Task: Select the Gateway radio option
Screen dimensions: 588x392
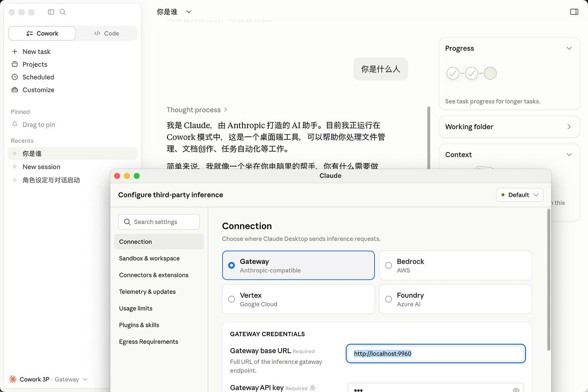Action: tap(298, 265)
